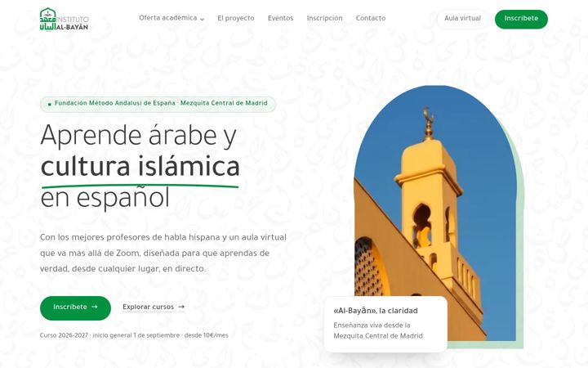Open El proyecto page

tap(236, 18)
